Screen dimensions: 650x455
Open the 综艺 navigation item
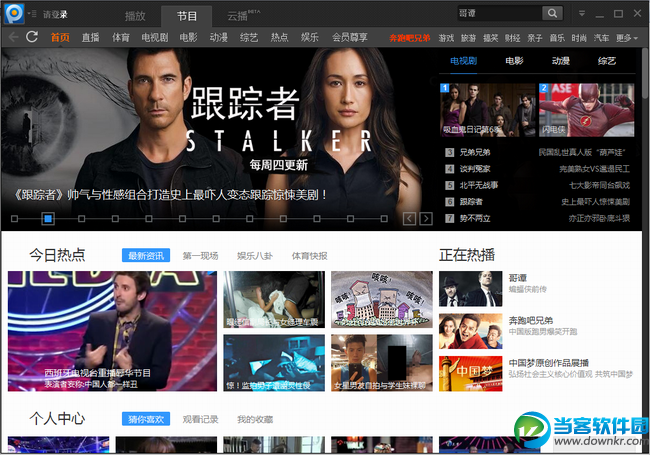[x=249, y=37]
